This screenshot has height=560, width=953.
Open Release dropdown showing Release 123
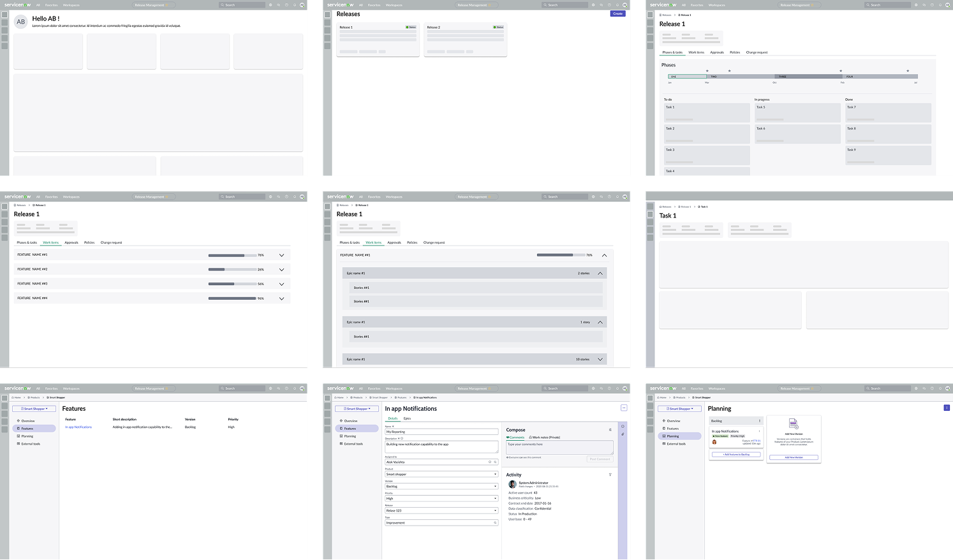pyautogui.click(x=441, y=511)
